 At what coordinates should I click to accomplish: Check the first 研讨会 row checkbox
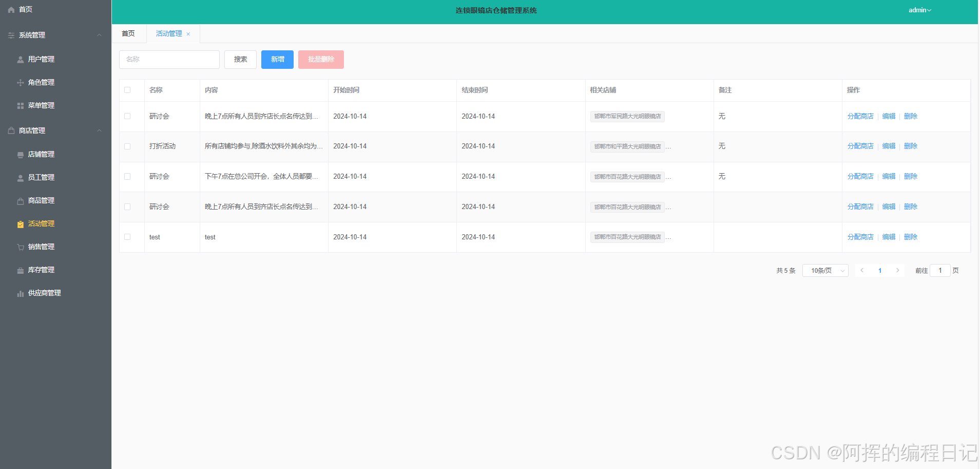[x=127, y=116]
